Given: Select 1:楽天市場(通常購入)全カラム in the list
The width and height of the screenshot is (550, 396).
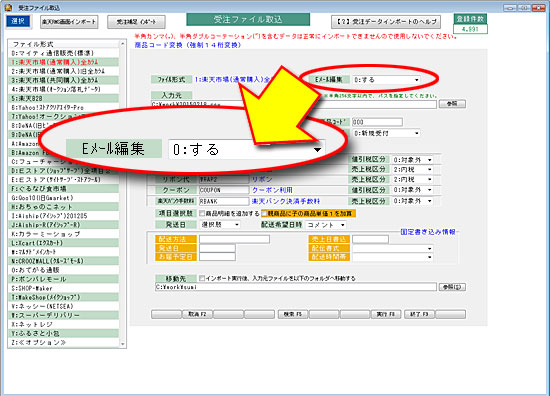Looking at the screenshot, I should tap(63, 62).
